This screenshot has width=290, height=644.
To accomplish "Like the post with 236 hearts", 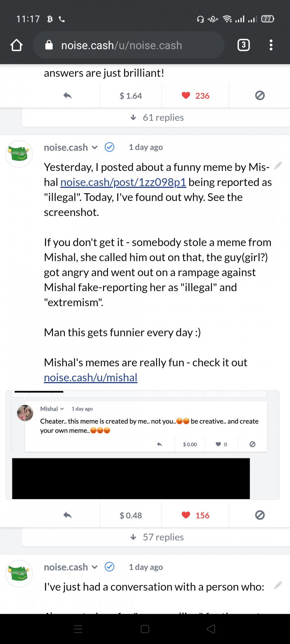I will [x=195, y=96].
